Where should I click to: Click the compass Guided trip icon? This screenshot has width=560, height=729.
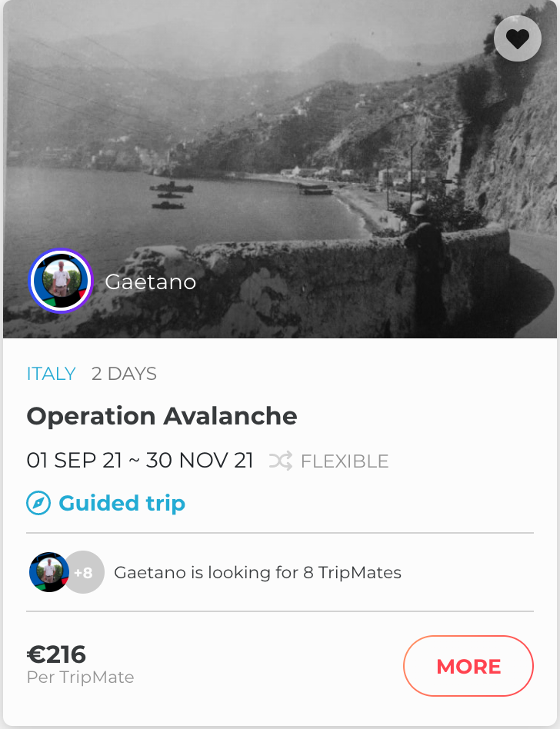click(x=38, y=504)
